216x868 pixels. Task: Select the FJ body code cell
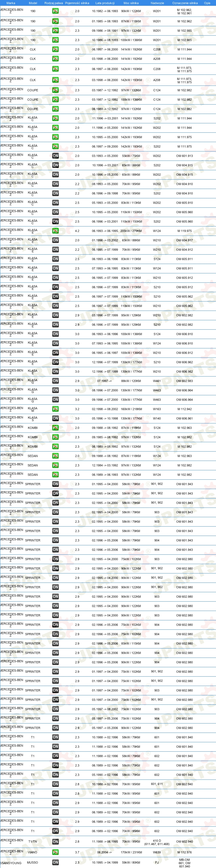157,863
